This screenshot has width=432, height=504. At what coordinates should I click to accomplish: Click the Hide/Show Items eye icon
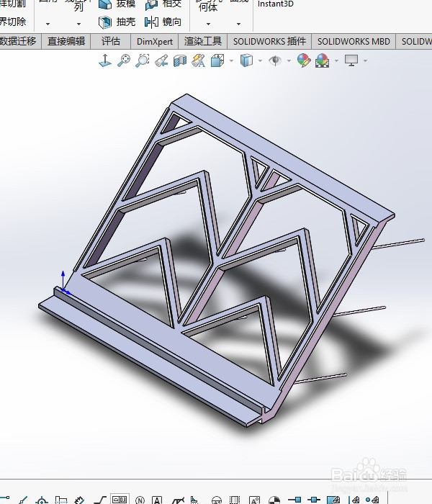[x=275, y=60]
